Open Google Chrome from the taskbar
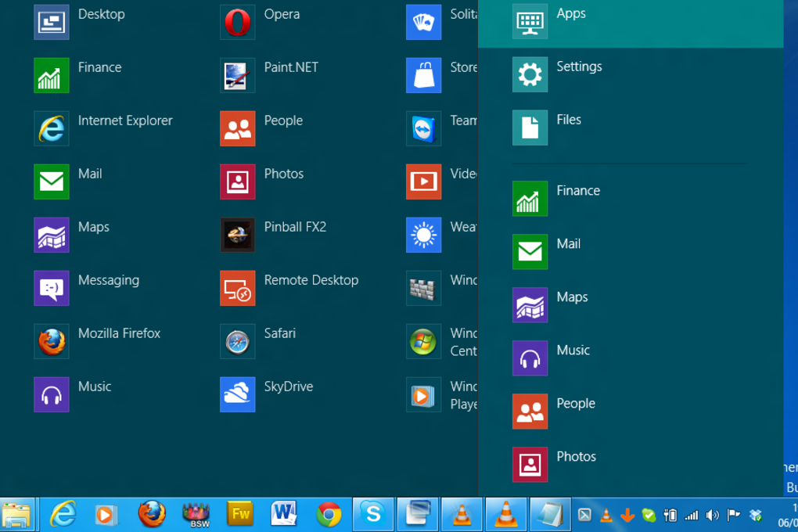Screen dimensions: 798x532 (x=329, y=515)
